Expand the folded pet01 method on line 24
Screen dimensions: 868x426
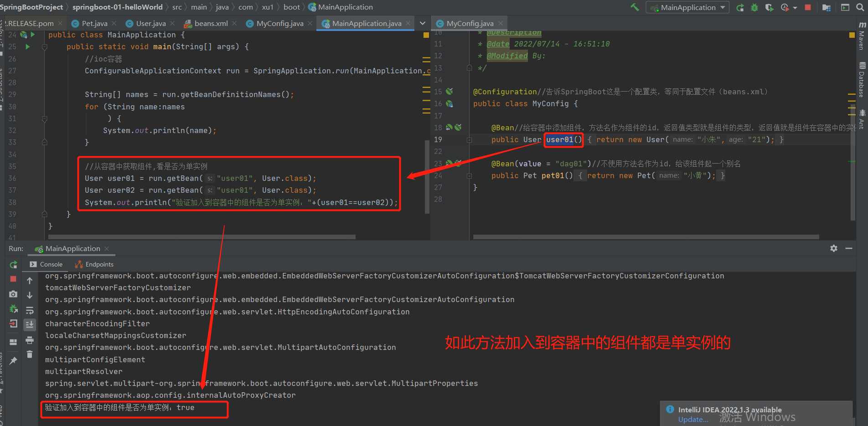469,175
